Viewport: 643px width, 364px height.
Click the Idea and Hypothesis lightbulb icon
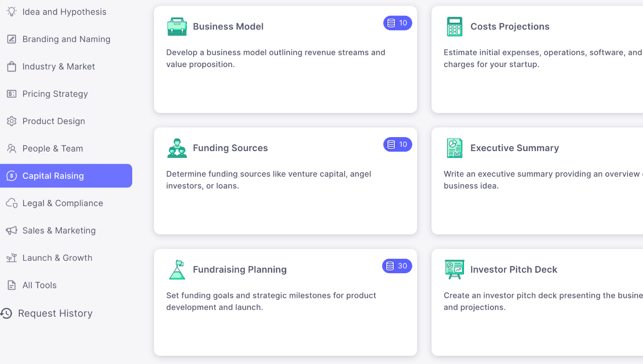pos(12,12)
